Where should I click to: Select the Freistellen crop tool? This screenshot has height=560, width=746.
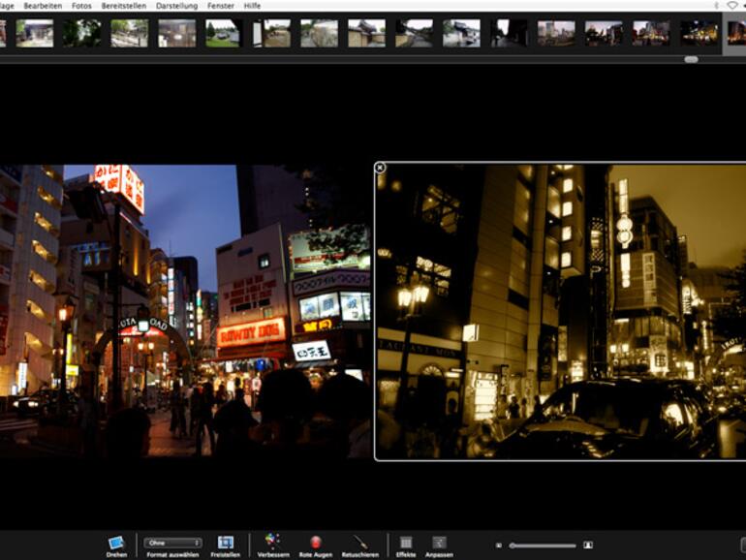point(225,543)
